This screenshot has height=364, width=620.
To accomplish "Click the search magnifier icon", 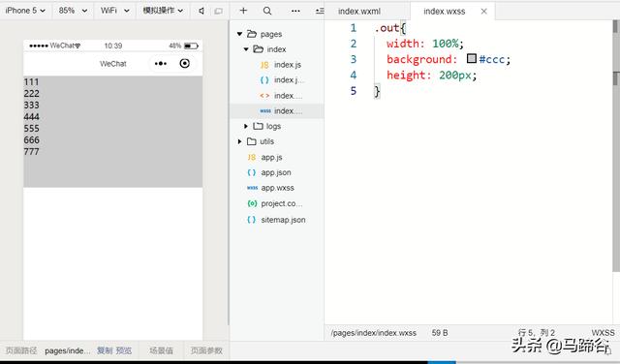I will (x=267, y=11).
